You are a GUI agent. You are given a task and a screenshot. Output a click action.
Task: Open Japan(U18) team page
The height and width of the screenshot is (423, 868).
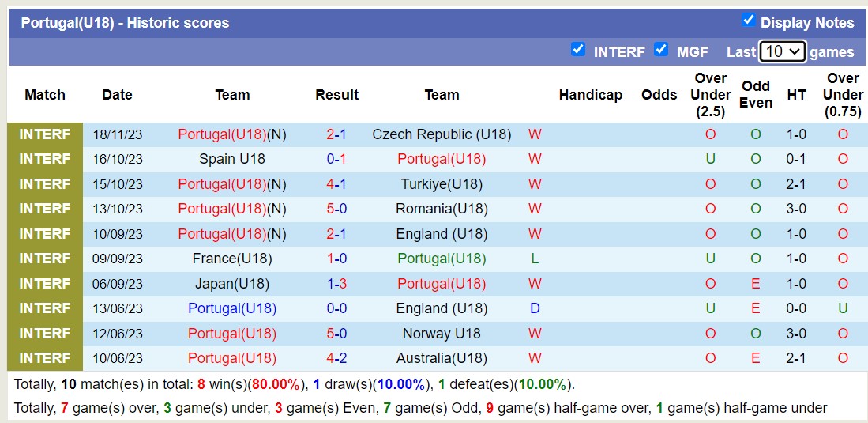pyautogui.click(x=232, y=284)
